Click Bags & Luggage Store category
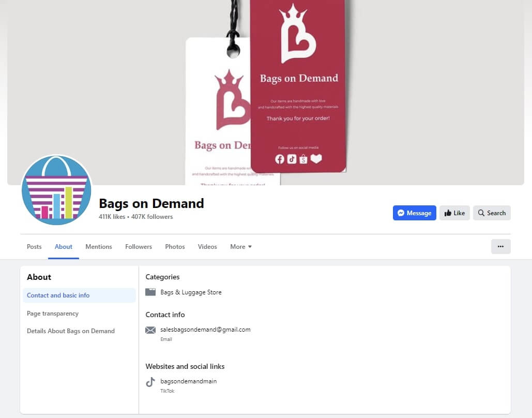Viewport: 532px width, 418px height. pyautogui.click(x=191, y=292)
